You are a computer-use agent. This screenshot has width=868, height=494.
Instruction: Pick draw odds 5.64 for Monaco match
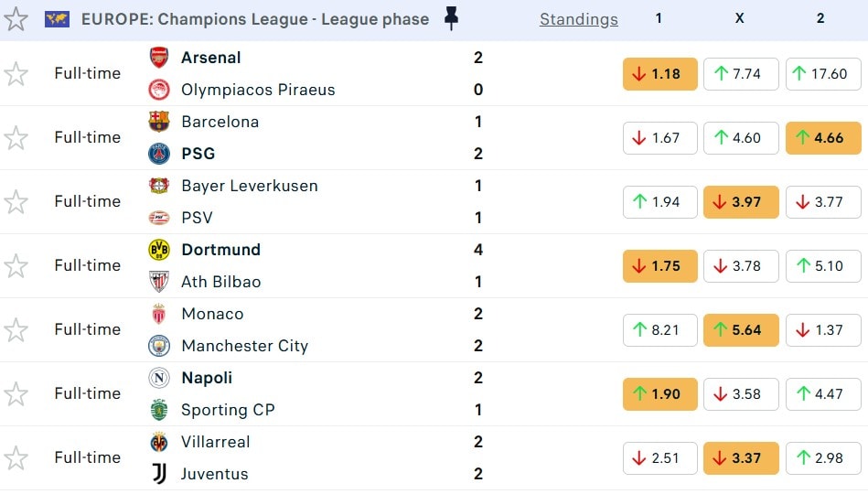point(741,330)
